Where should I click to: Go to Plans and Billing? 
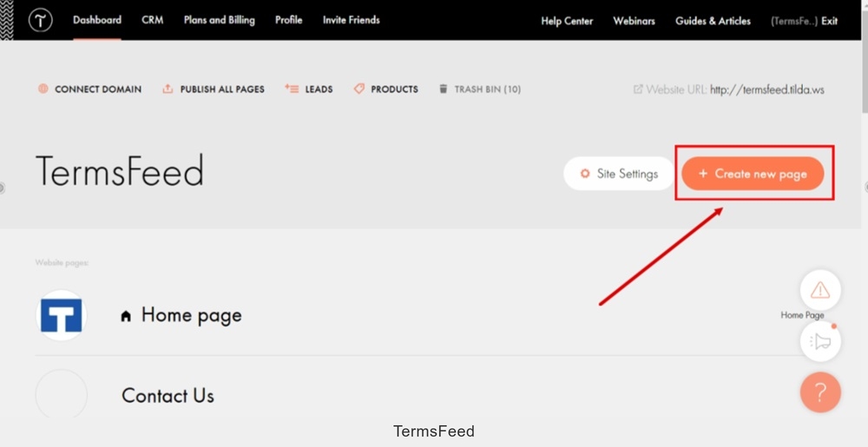pyautogui.click(x=220, y=20)
